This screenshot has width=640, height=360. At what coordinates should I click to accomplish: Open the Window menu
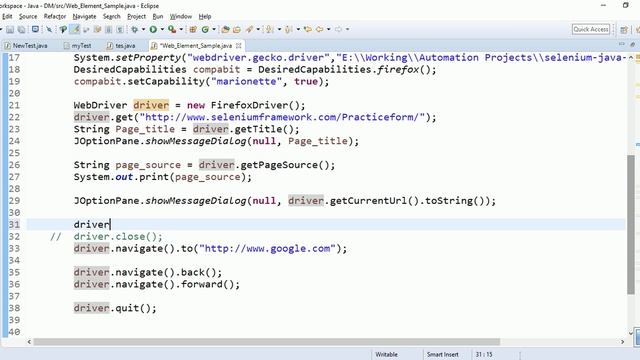[181, 16]
